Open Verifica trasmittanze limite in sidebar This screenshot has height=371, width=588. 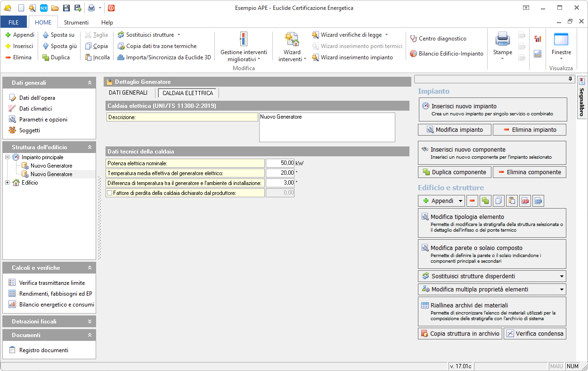coord(52,283)
